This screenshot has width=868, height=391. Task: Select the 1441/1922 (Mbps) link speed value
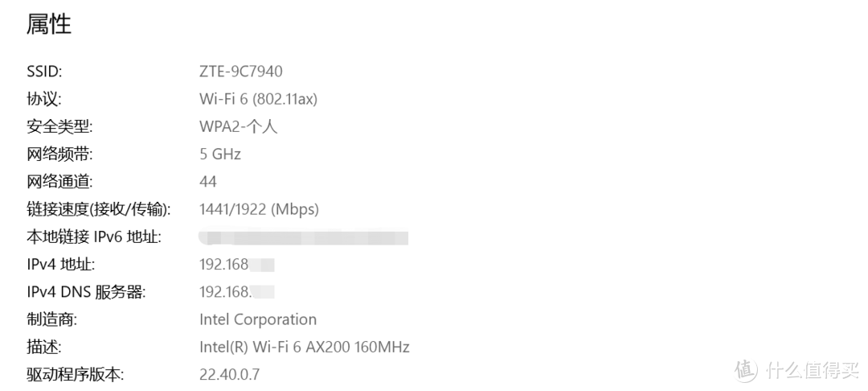coord(259,209)
